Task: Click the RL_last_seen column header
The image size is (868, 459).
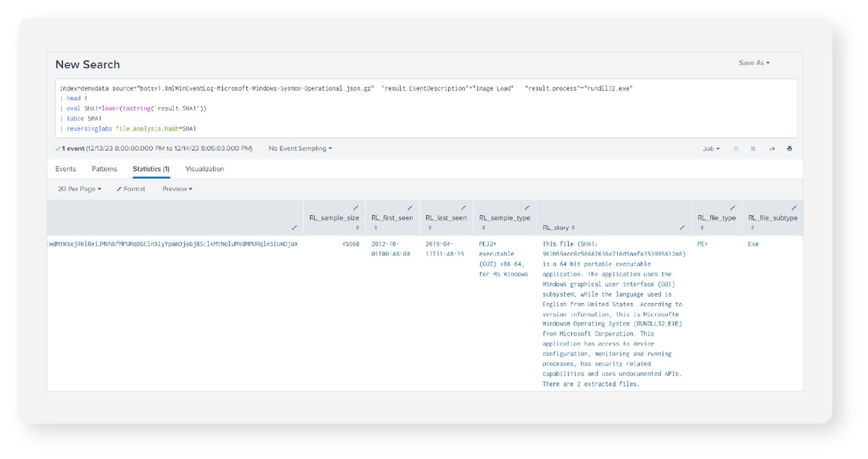Action: click(x=446, y=218)
